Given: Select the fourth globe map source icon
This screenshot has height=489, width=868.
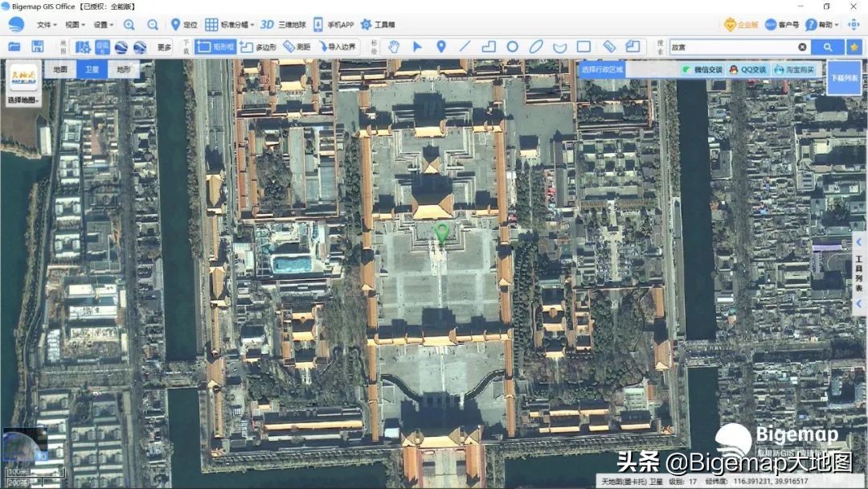Looking at the screenshot, I should pos(140,47).
